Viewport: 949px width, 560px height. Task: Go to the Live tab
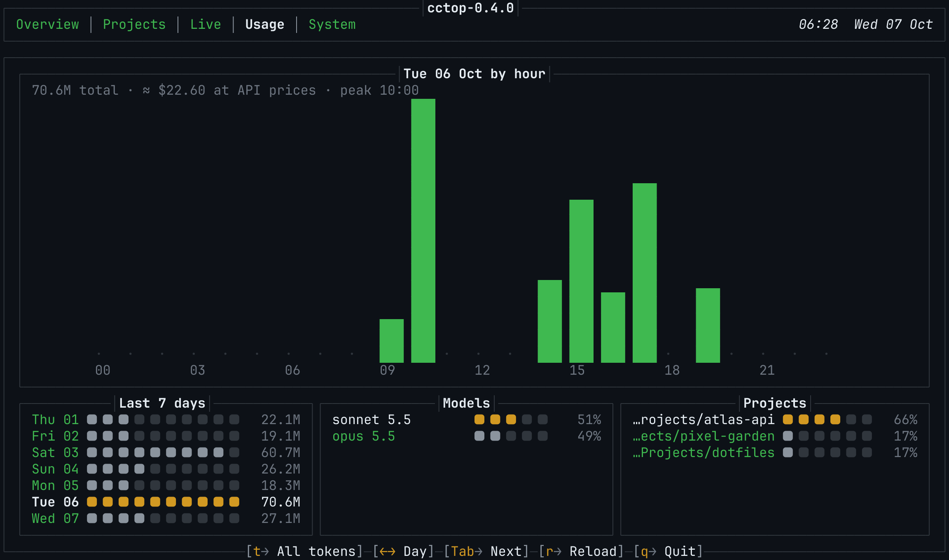(x=206, y=24)
